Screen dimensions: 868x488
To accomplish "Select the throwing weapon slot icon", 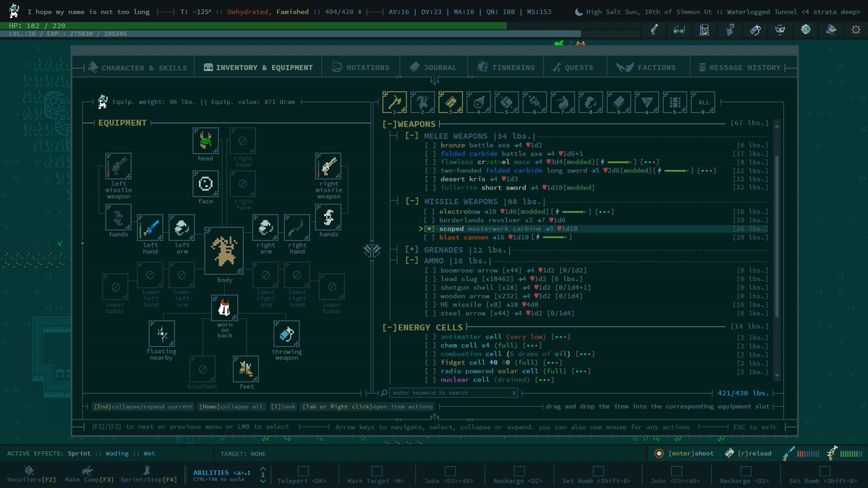I will pyautogui.click(x=286, y=334).
